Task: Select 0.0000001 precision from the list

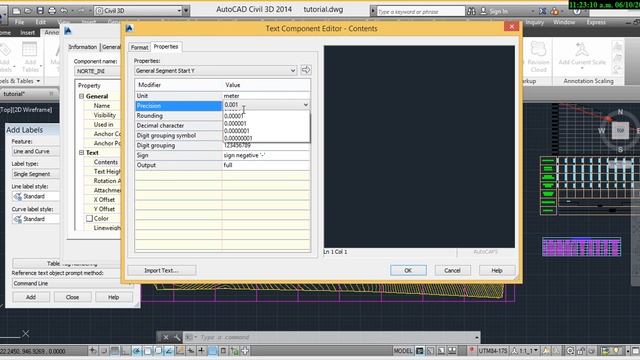Action: pyautogui.click(x=237, y=131)
